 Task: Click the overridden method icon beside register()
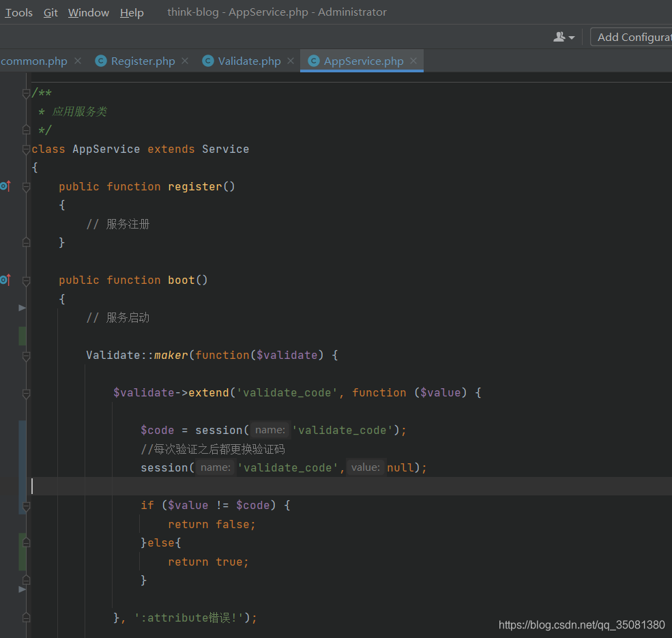click(5, 185)
